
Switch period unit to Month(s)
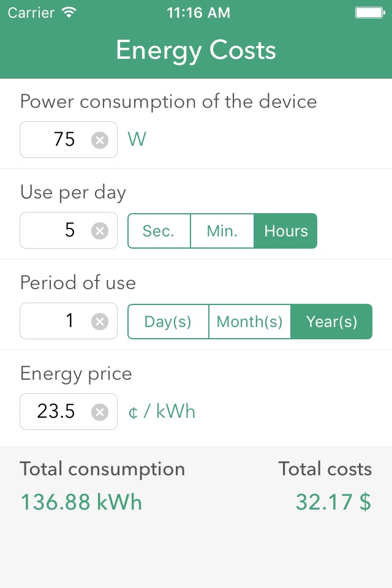[250, 322]
